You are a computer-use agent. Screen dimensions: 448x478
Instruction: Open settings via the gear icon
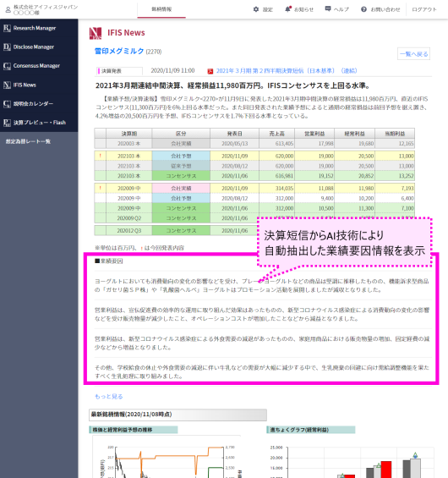(x=256, y=9)
